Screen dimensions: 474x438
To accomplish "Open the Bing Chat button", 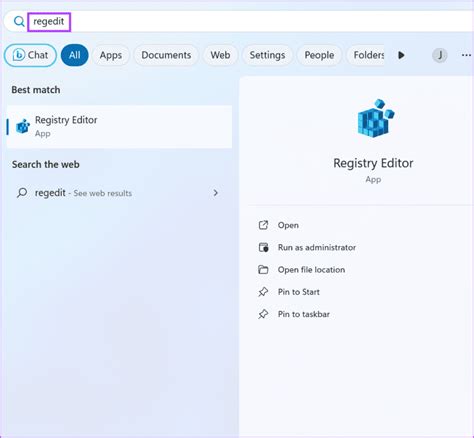I will (x=30, y=55).
